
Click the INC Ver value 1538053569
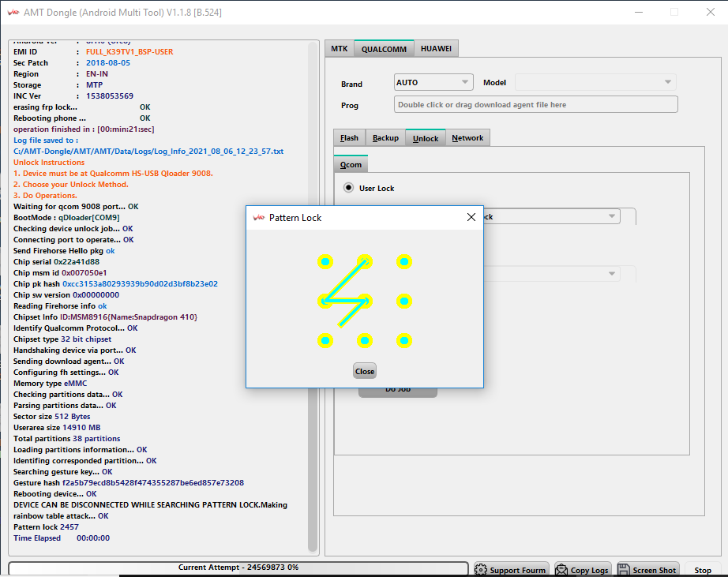pyautogui.click(x=110, y=96)
